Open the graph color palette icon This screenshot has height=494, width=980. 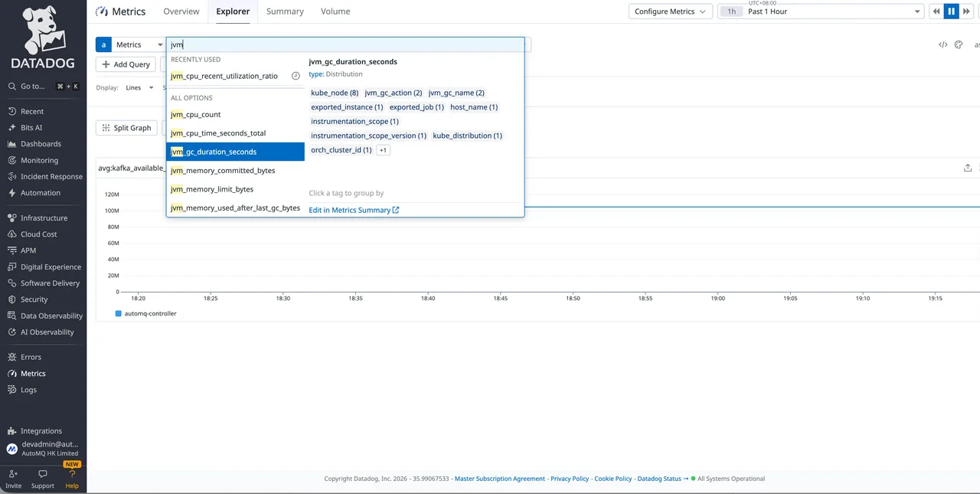[x=958, y=45]
